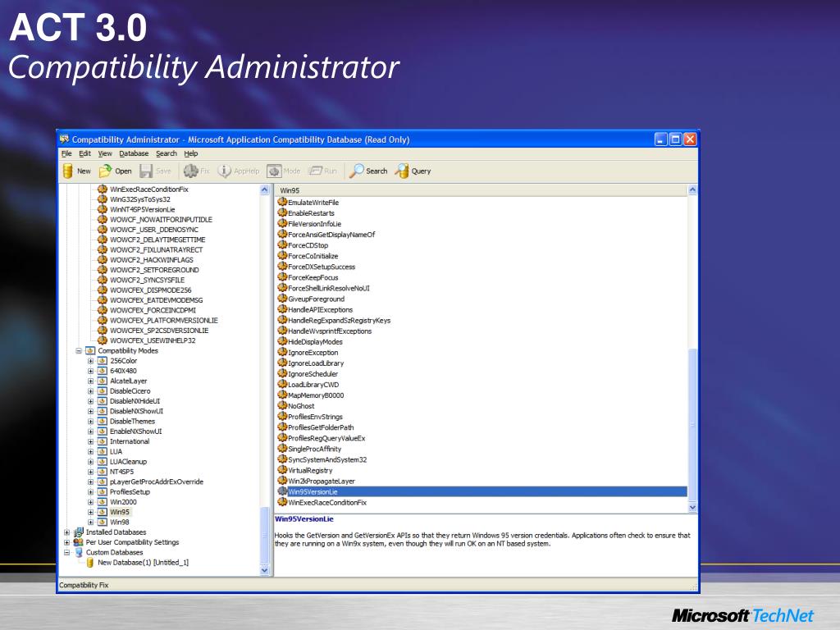Click the fix list scroll-down arrow
This screenshot has height=630, width=840.
click(x=692, y=507)
